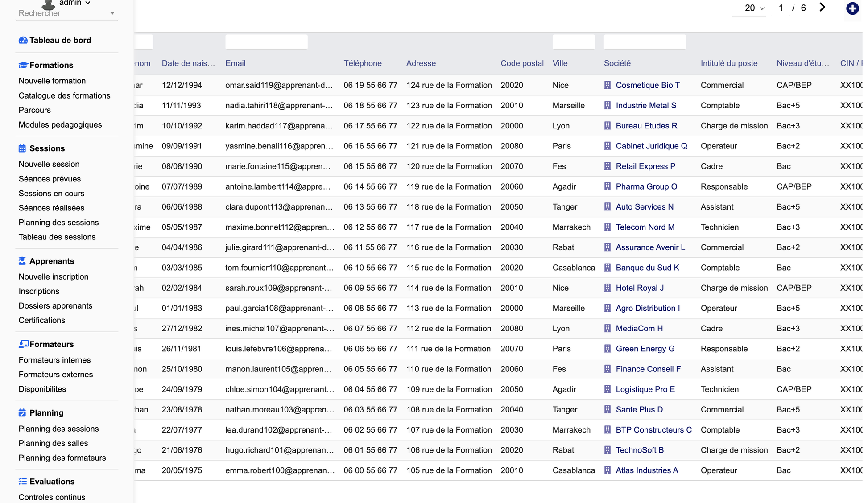Open the admin user dropdown
The height and width of the screenshot is (503, 868).
[74, 3]
